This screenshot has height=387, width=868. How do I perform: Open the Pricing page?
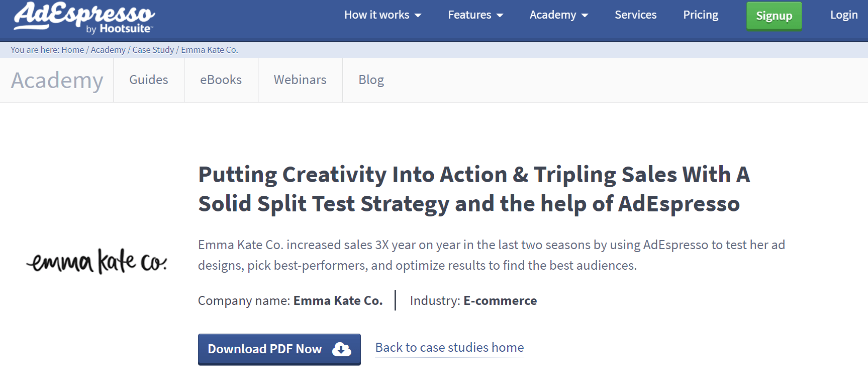[701, 15]
